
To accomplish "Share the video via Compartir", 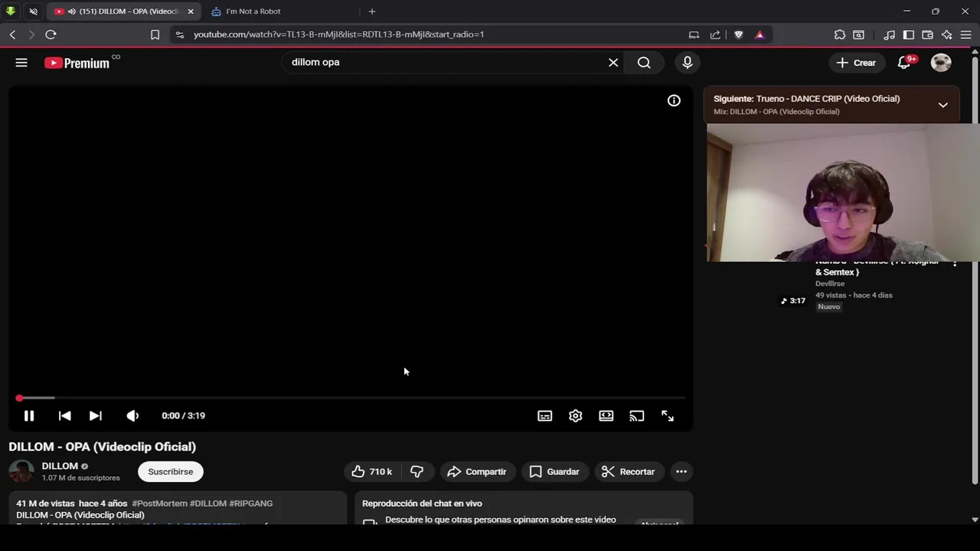I will pos(477,471).
